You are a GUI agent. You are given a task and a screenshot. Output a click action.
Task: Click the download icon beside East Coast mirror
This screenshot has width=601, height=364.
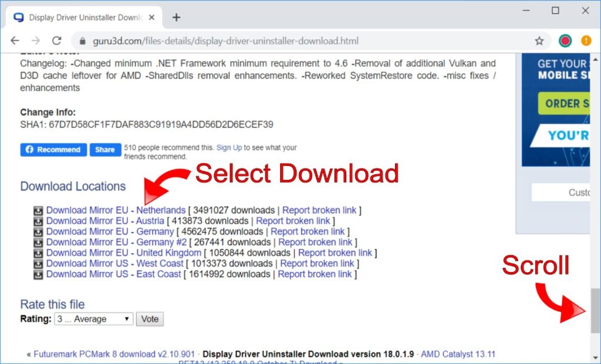coord(39,274)
